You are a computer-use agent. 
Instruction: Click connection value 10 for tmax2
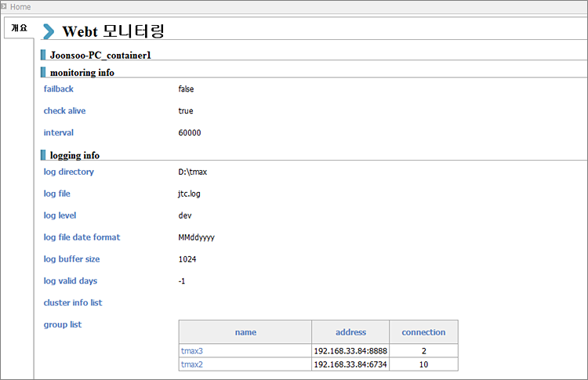423,364
